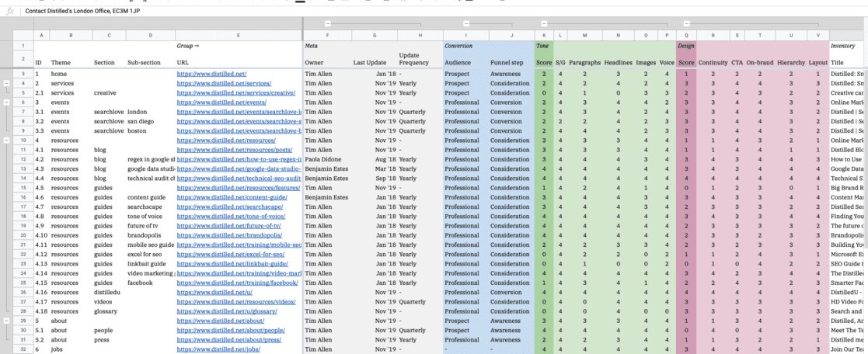Open the resources/videos/ URL link
This screenshot has width=868, height=354.
[235, 302]
